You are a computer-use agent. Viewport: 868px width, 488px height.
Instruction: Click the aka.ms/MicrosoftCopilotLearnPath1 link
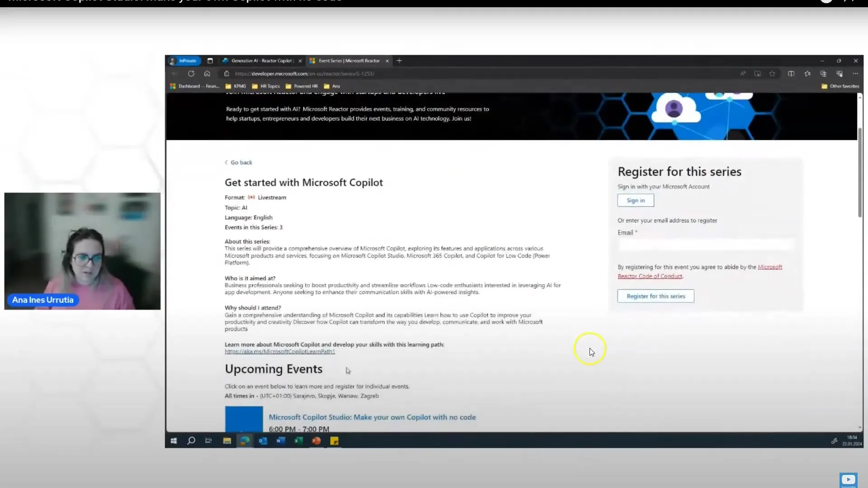279,351
